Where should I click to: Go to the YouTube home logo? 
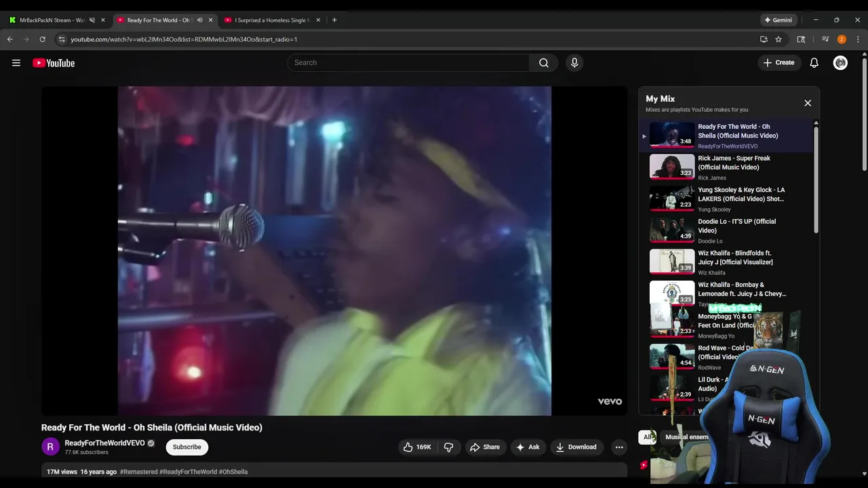tap(54, 63)
